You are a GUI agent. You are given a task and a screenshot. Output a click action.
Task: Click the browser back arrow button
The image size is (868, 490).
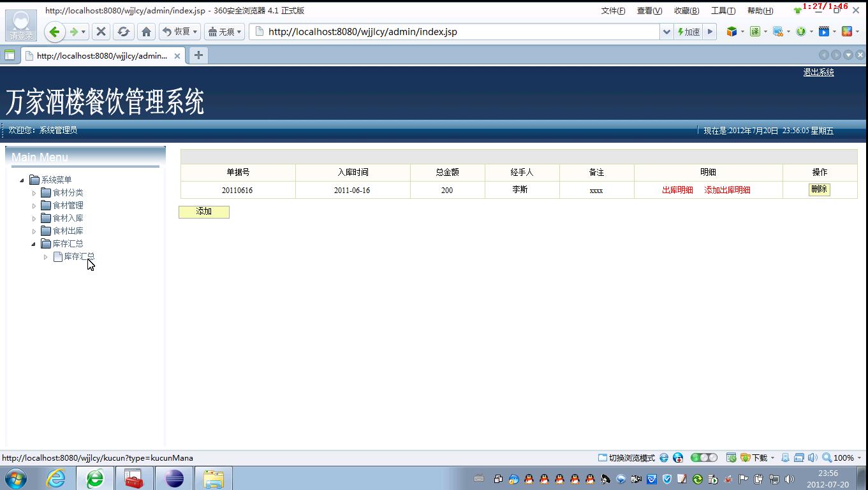click(55, 32)
